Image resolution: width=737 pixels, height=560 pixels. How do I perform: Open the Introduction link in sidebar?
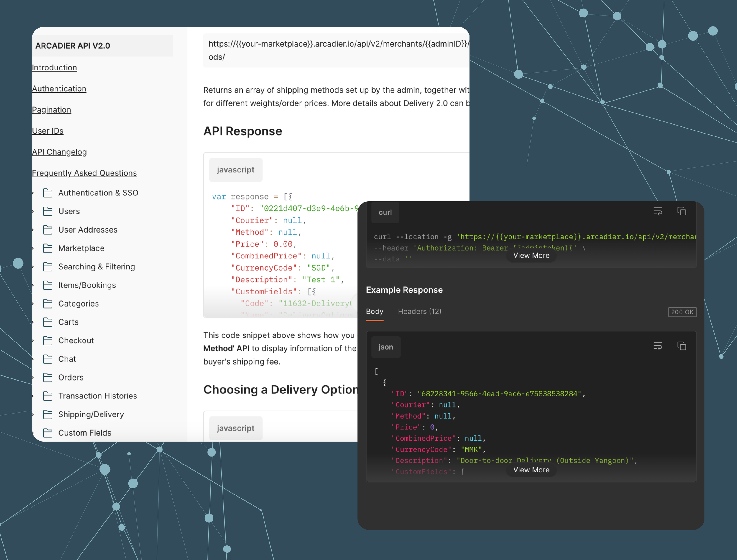pyautogui.click(x=54, y=68)
